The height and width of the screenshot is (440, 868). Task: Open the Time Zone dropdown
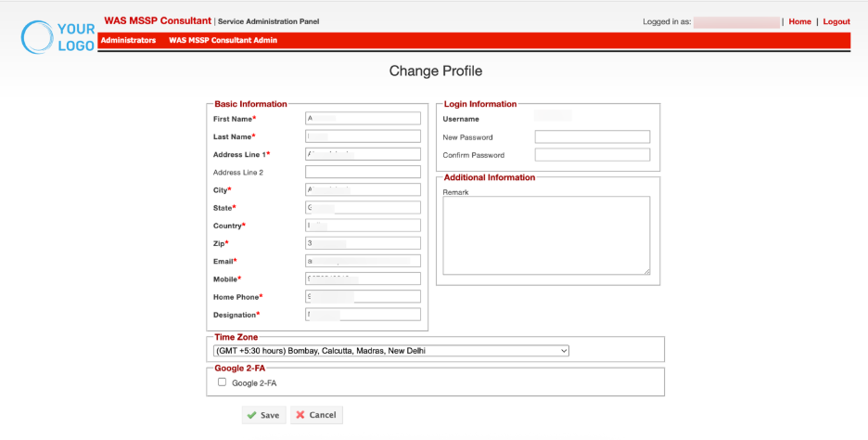coord(390,351)
